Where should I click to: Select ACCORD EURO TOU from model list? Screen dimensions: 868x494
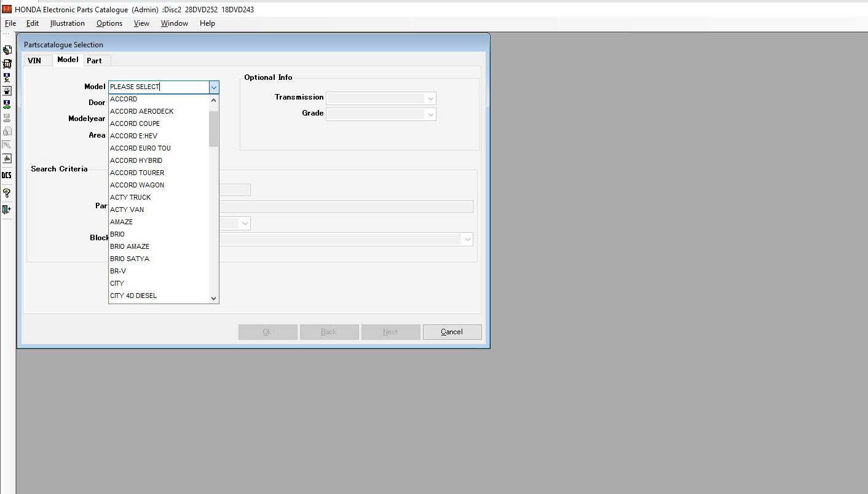[159, 148]
